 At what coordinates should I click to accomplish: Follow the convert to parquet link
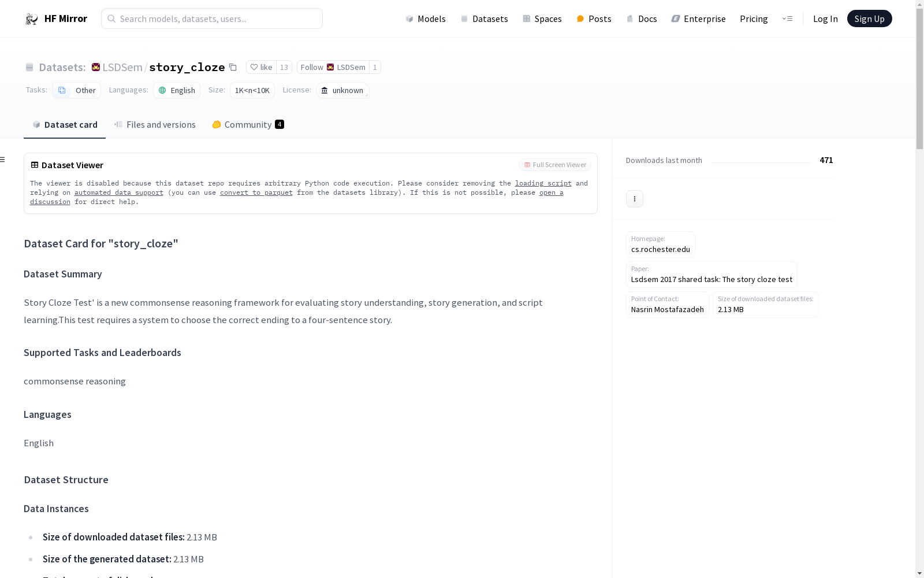click(x=256, y=192)
